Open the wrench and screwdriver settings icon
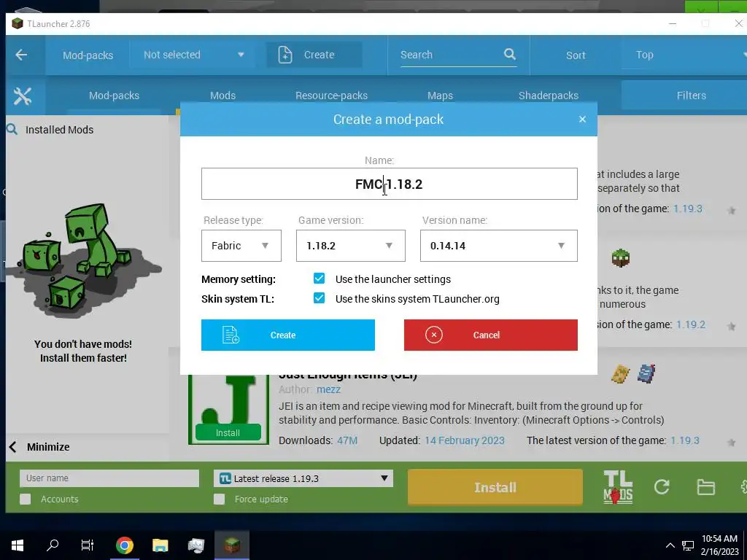The height and width of the screenshot is (560, 747). pyautogui.click(x=23, y=96)
